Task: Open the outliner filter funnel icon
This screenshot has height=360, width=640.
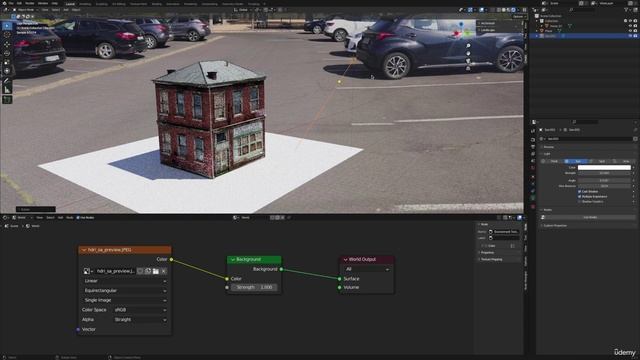Action: tap(626, 10)
